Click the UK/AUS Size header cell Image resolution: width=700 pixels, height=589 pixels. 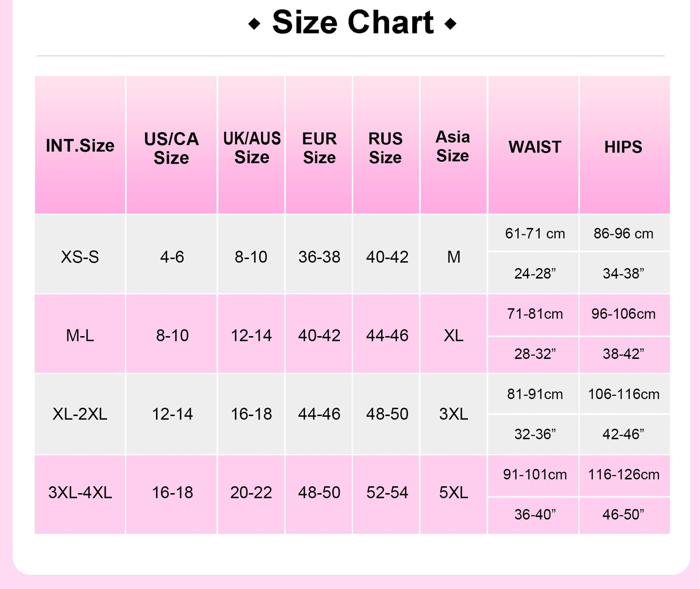coord(251,147)
